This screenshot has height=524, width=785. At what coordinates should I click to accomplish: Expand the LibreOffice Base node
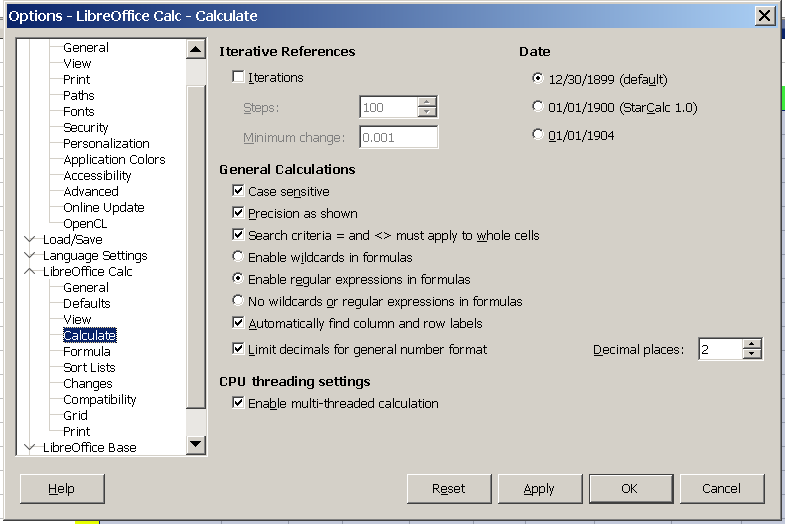pos(30,447)
